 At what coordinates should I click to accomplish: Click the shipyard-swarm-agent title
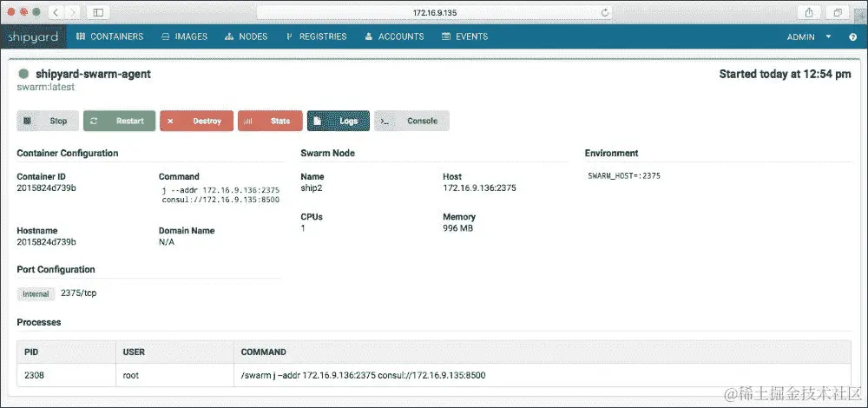click(93, 74)
